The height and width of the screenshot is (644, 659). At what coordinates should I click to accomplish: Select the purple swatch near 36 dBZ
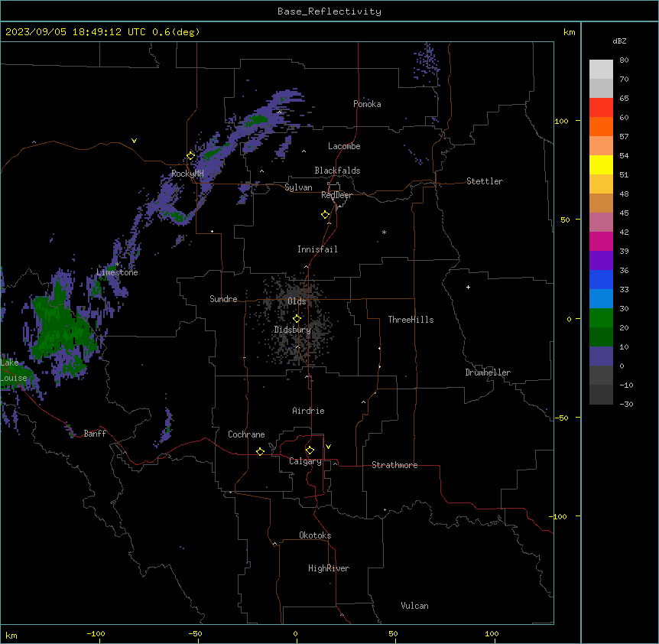(x=601, y=261)
